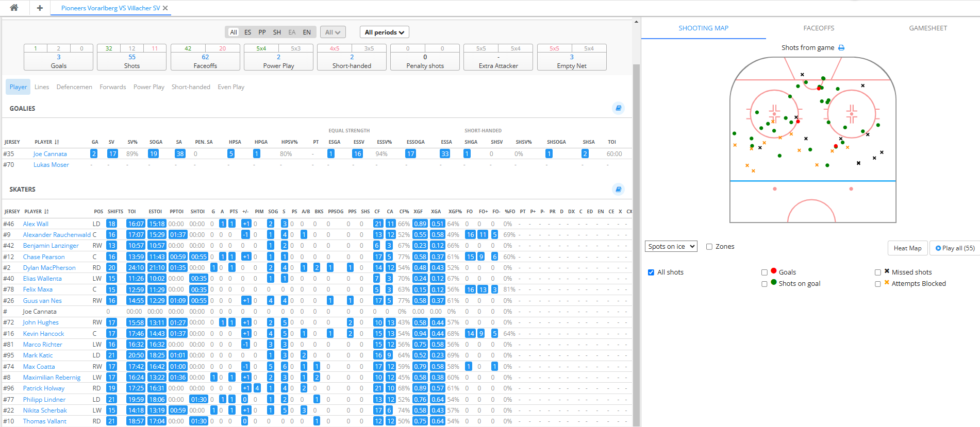Open Joe Cannata's player link in Goalies

pos(50,154)
